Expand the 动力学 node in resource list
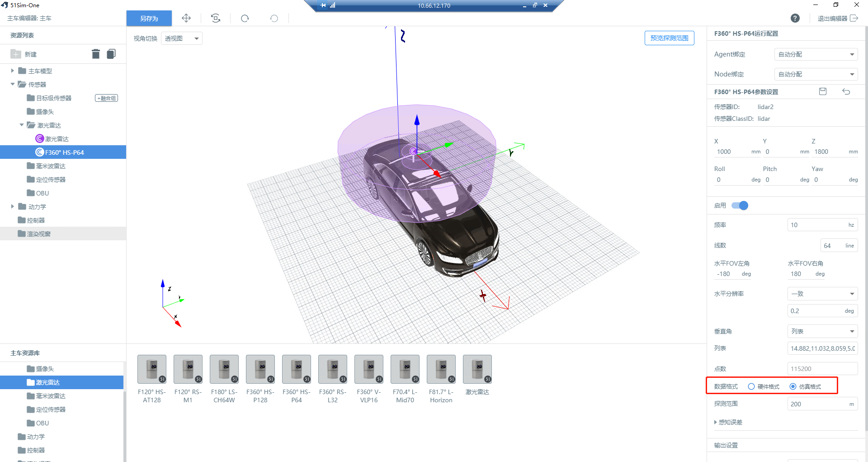 (x=13, y=206)
